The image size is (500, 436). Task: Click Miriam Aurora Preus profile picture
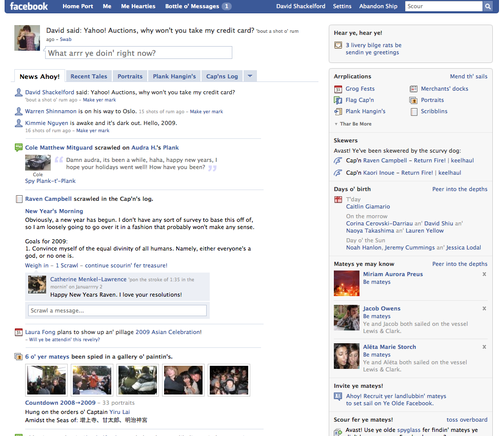click(347, 283)
